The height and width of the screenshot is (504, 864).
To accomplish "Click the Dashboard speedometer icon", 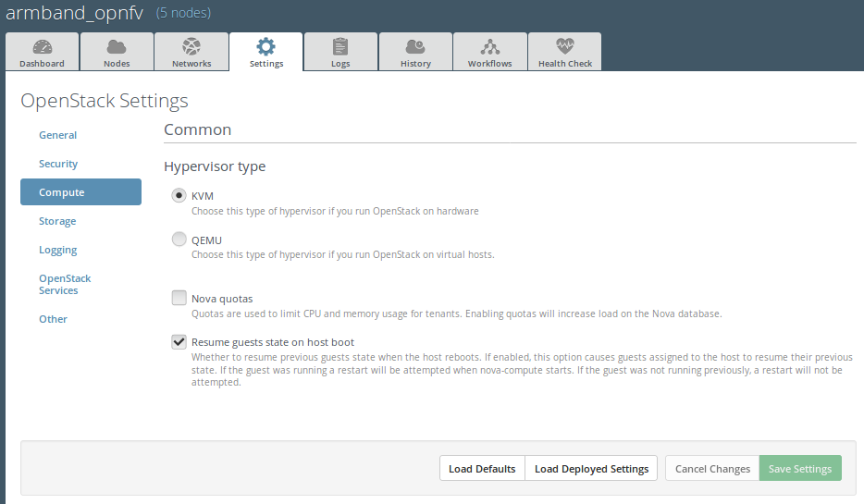I will 43,46.
